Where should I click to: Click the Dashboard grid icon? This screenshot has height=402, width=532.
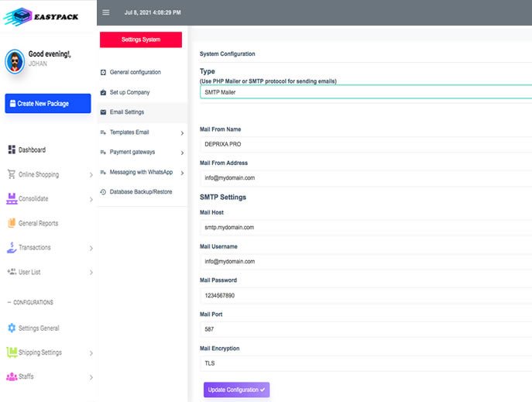(x=12, y=149)
